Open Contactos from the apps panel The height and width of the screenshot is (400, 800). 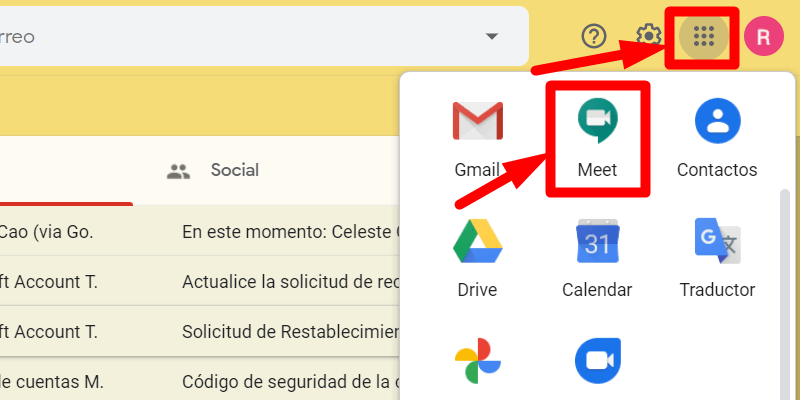click(717, 139)
